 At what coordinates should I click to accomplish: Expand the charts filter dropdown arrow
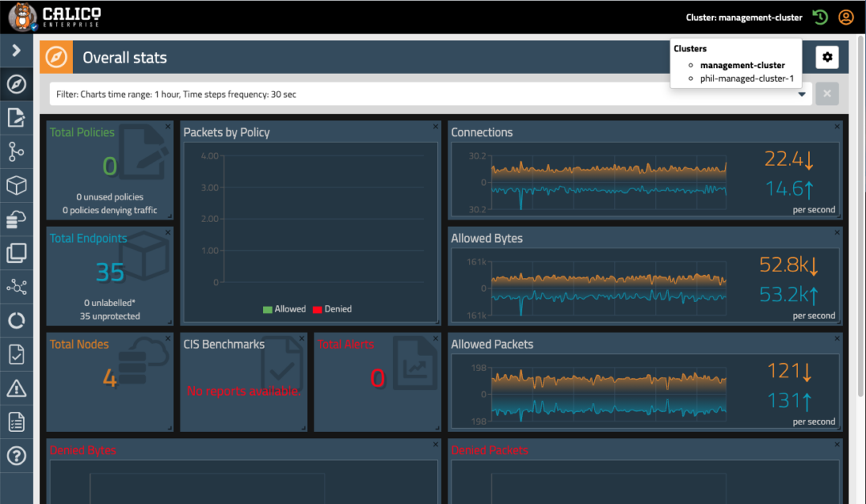point(802,94)
